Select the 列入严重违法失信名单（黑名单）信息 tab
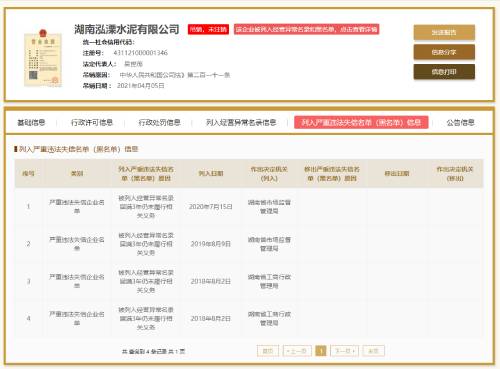Screen dimensions: 500x369 (x=361, y=122)
